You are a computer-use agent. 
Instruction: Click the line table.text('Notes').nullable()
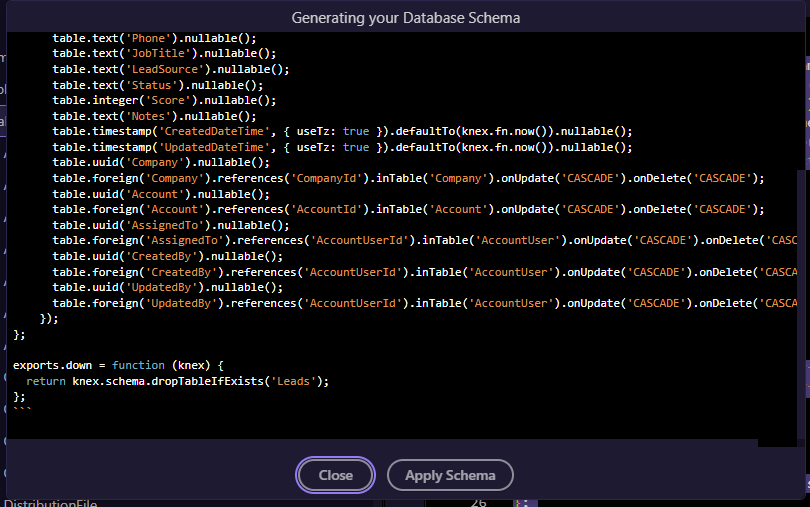[x=154, y=116]
